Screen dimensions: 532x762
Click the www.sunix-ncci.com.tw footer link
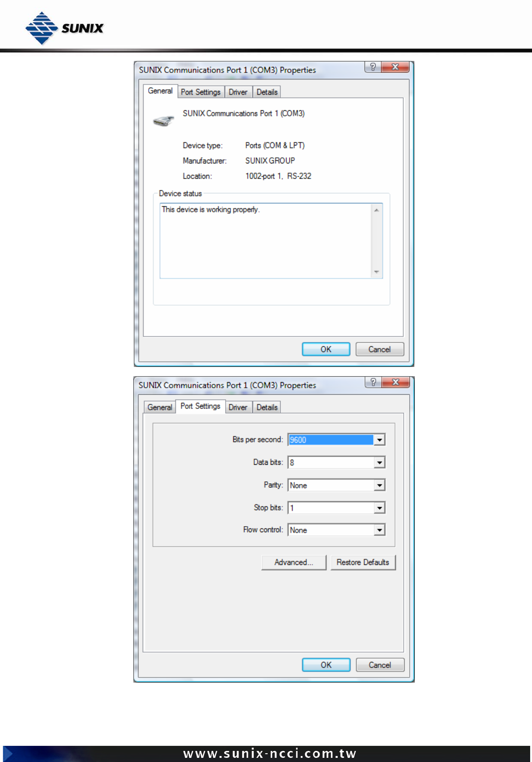coord(269,753)
